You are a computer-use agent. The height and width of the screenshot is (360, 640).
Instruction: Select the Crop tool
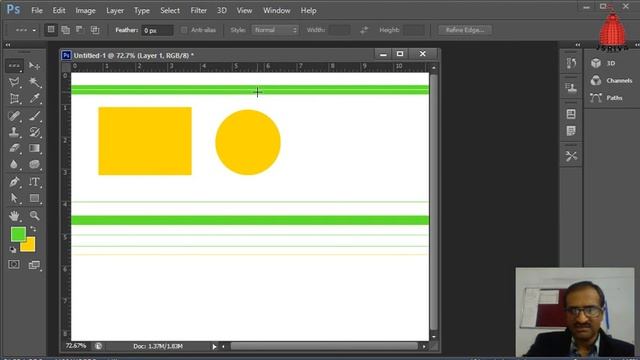coord(14,99)
